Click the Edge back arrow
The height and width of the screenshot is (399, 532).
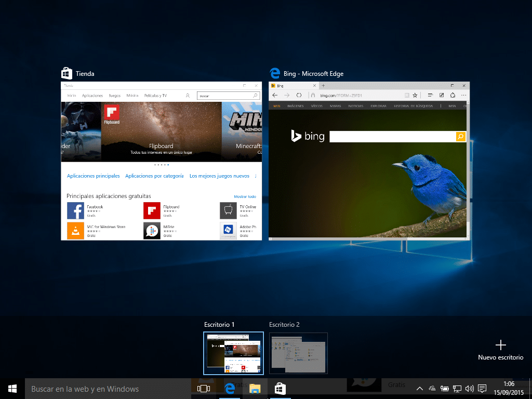tap(275, 96)
